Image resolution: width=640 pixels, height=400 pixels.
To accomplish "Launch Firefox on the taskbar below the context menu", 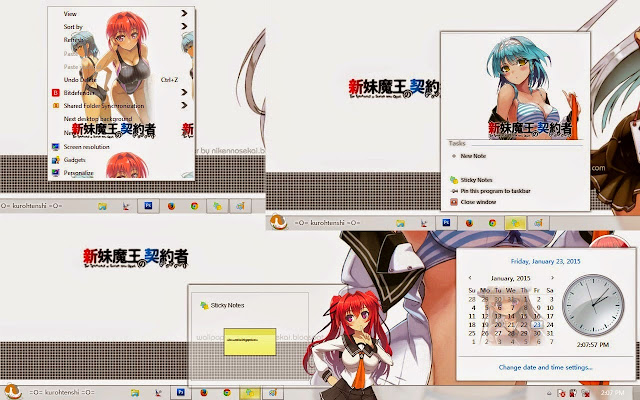I will tap(171, 206).
